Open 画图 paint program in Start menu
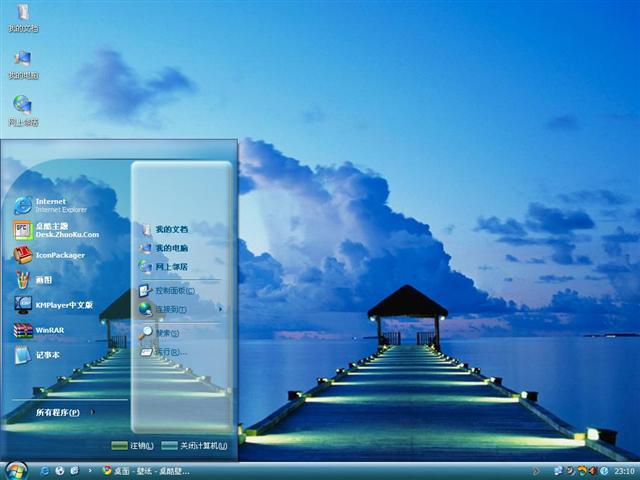The image size is (640, 480). coord(33,280)
